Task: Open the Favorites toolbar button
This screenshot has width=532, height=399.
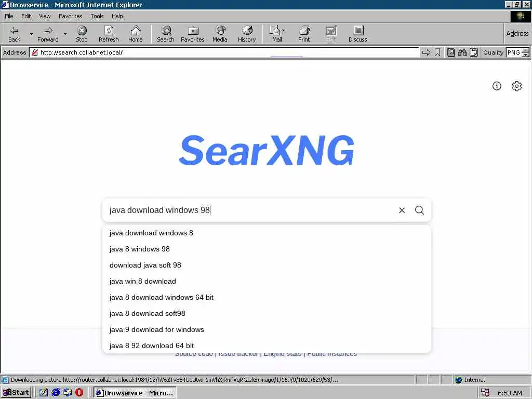Action: [x=192, y=34]
